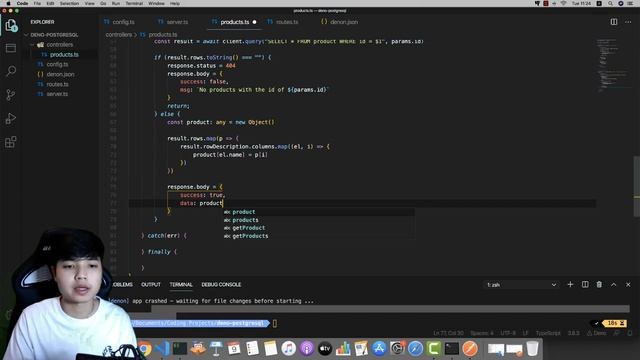Split the terminal panel

point(585,284)
